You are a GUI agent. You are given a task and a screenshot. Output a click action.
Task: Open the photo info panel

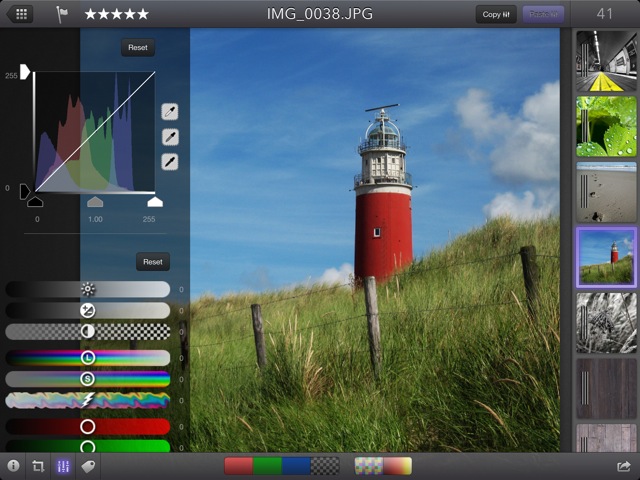click(x=14, y=466)
